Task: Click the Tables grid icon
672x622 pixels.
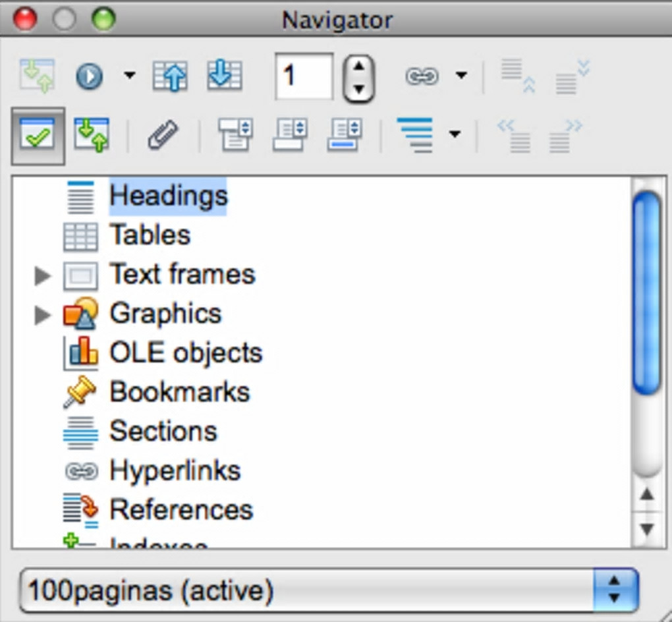Action: pos(80,237)
